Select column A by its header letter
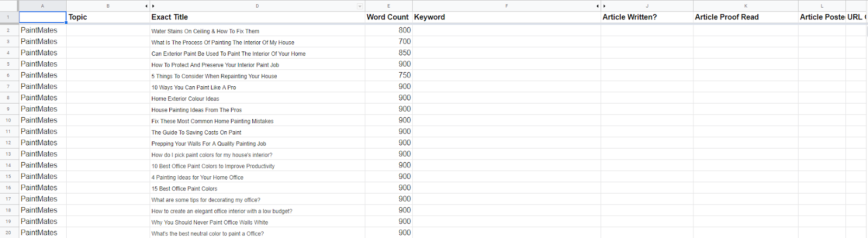The height and width of the screenshot is (238, 868). coord(42,6)
